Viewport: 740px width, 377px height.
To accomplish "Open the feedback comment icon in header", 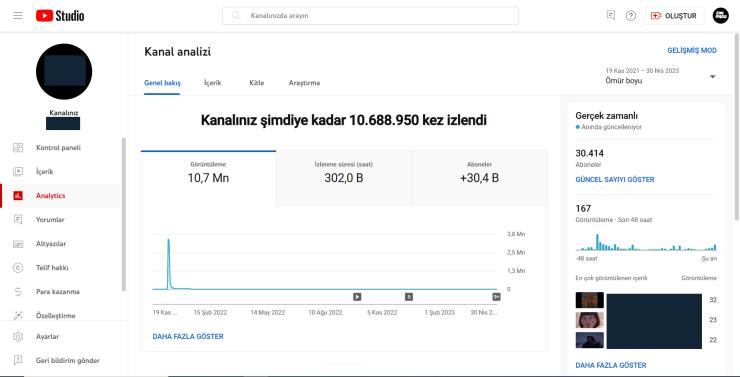I will pyautogui.click(x=611, y=16).
